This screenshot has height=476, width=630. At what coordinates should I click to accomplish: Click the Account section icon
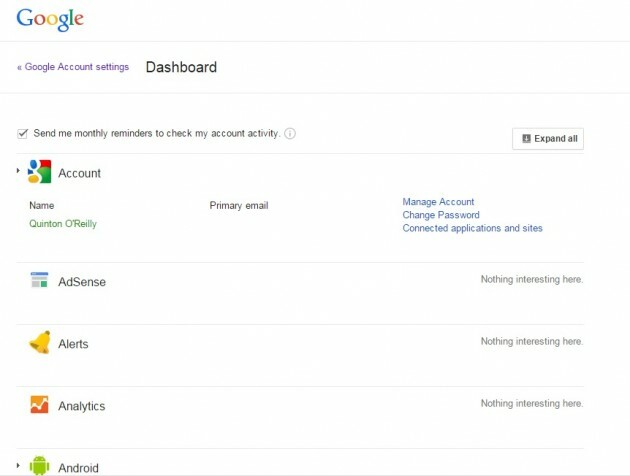[x=39, y=172]
